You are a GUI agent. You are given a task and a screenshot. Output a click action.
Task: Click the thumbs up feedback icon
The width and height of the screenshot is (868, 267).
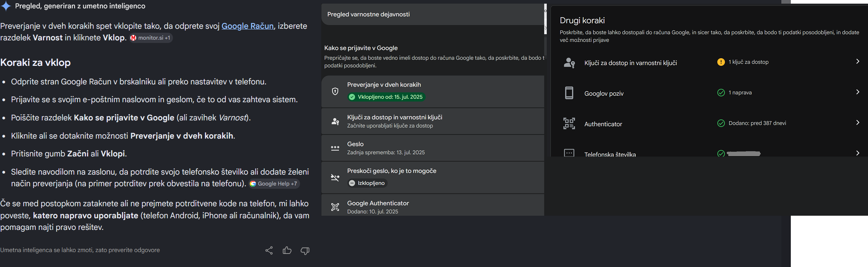pyautogui.click(x=287, y=250)
